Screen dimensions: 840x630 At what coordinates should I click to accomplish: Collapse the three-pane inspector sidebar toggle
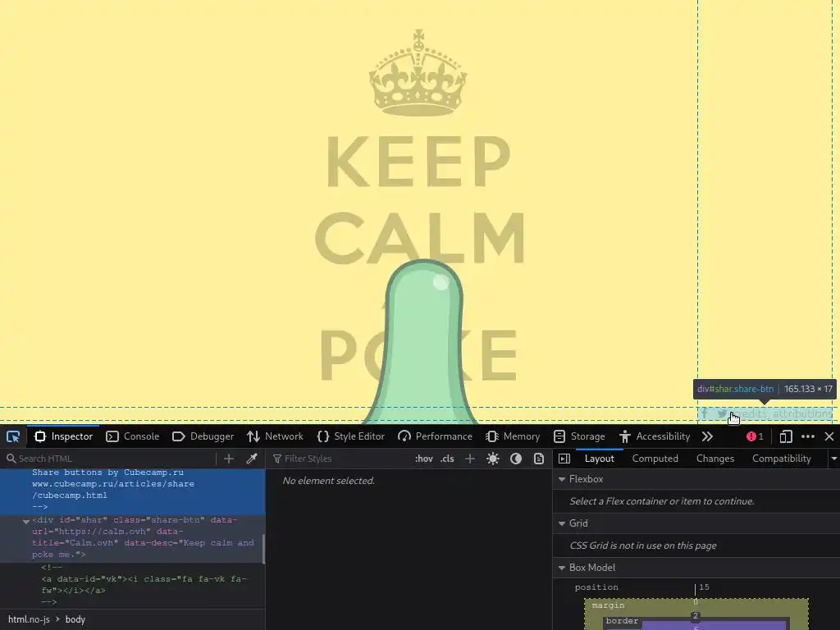(564, 459)
